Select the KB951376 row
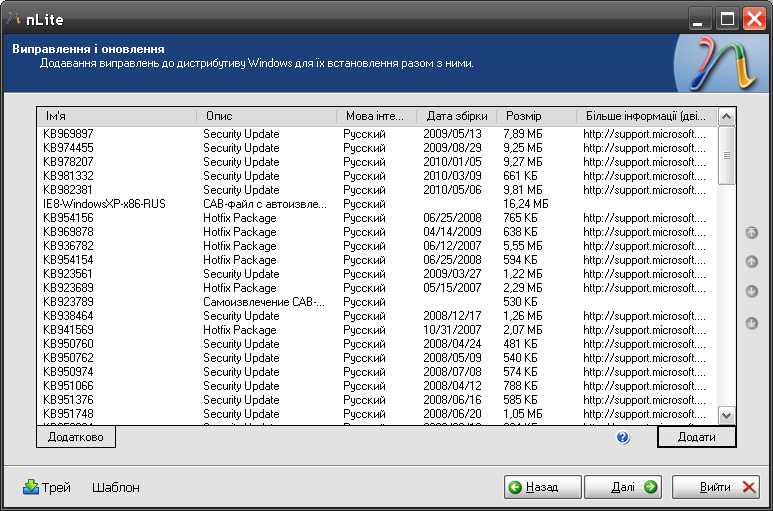773x511 pixels. point(377,400)
